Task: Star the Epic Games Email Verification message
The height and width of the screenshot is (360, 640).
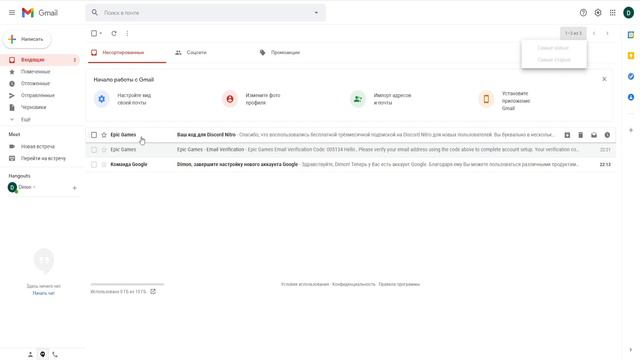Action: [x=104, y=150]
